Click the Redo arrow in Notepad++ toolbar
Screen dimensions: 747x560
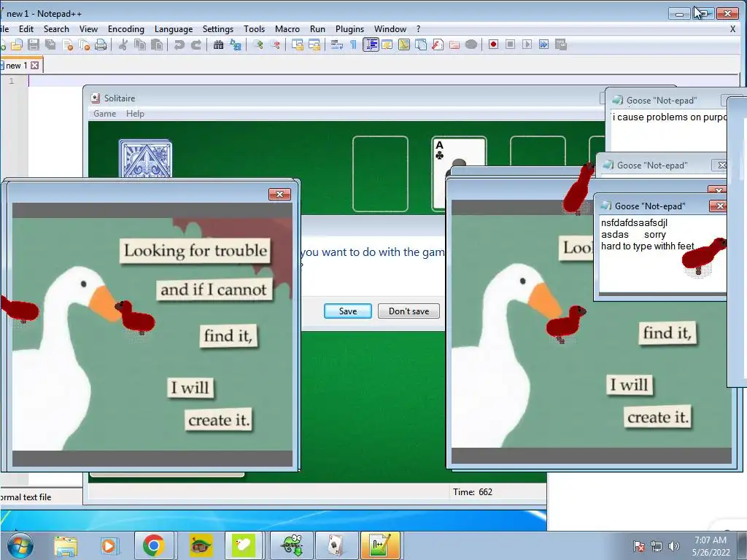[196, 44]
